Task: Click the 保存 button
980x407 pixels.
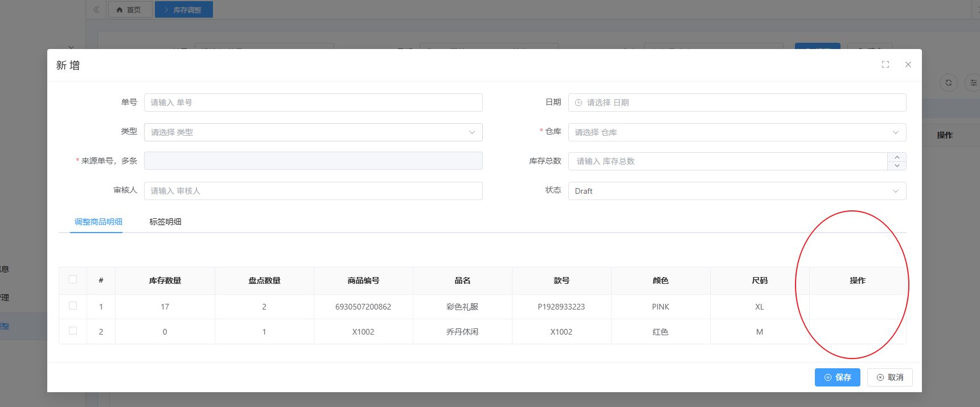Action: click(837, 377)
